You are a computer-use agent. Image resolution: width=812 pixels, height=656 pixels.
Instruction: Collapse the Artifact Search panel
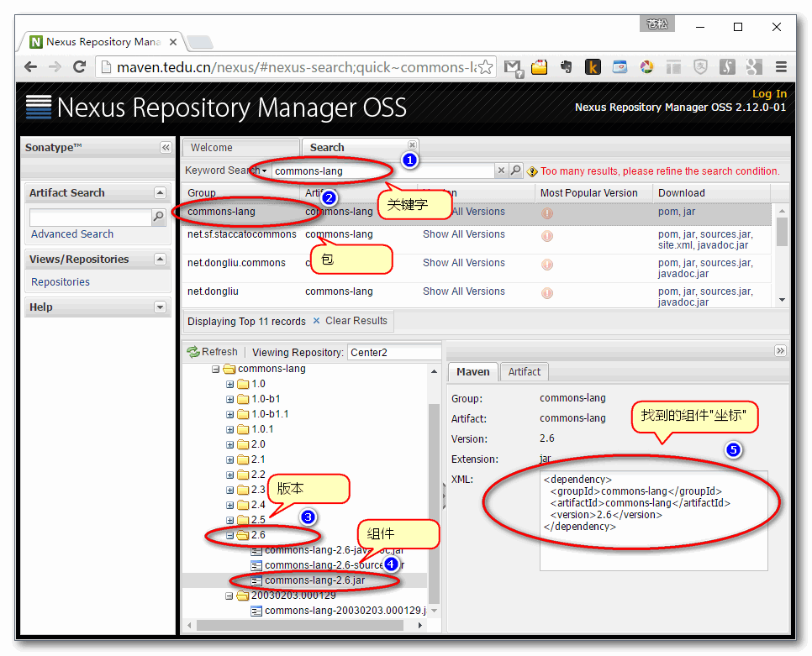[x=160, y=193]
